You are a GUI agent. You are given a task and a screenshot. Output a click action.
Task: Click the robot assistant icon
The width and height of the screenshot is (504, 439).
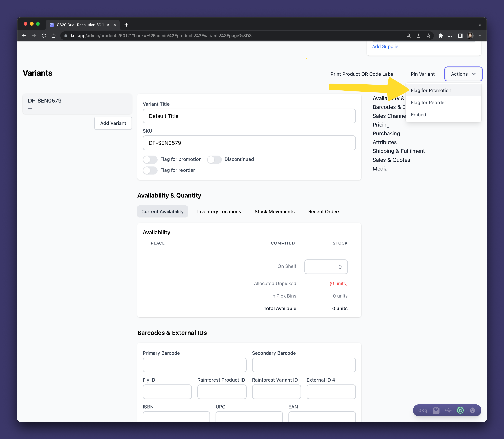point(472,410)
